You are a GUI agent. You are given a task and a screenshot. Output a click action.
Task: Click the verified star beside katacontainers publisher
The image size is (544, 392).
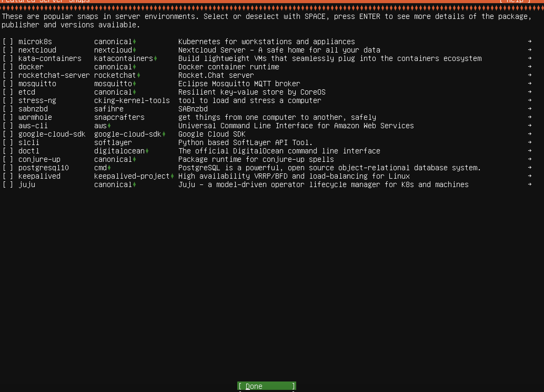pos(155,59)
